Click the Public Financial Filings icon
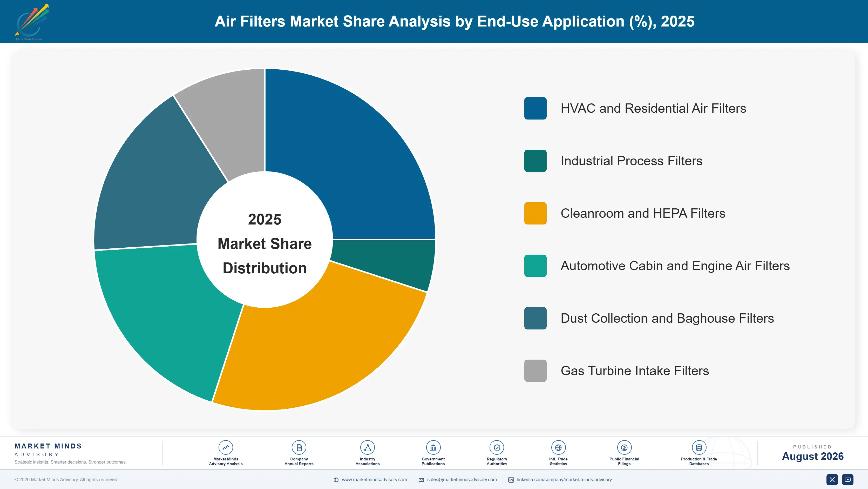The image size is (868, 489). [624, 447]
